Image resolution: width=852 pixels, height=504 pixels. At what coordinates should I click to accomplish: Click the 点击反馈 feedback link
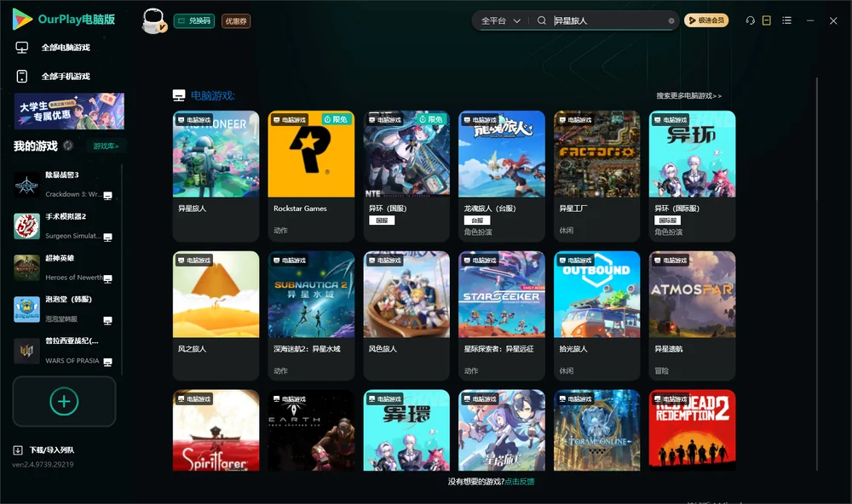pos(520,482)
